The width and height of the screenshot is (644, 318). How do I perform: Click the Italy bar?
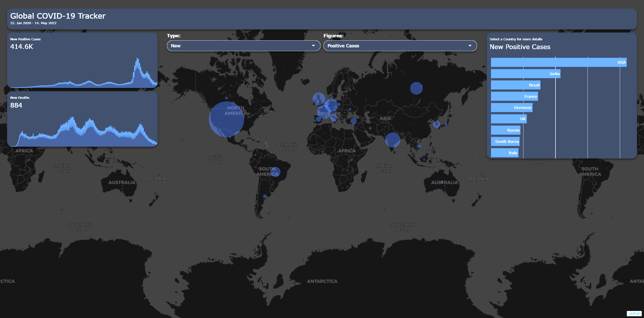[x=504, y=153]
